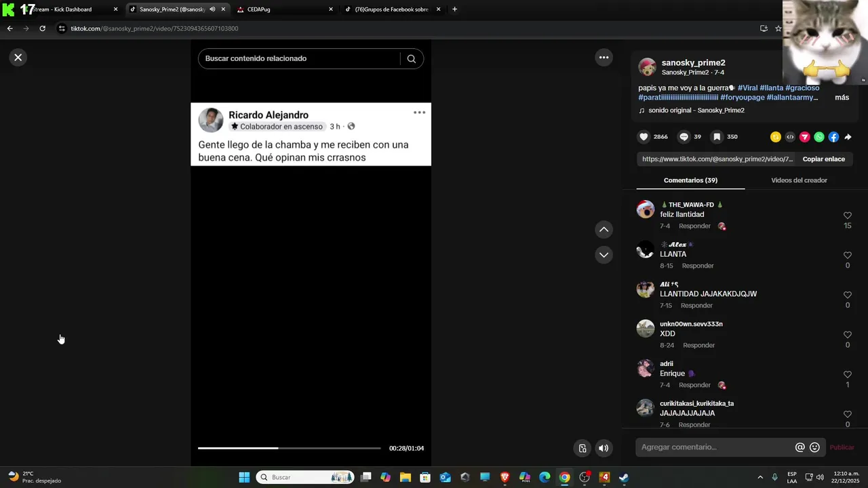Image resolution: width=868 pixels, height=488 pixels.
Task: Repost video with yellow repost icon
Action: [776, 137]
